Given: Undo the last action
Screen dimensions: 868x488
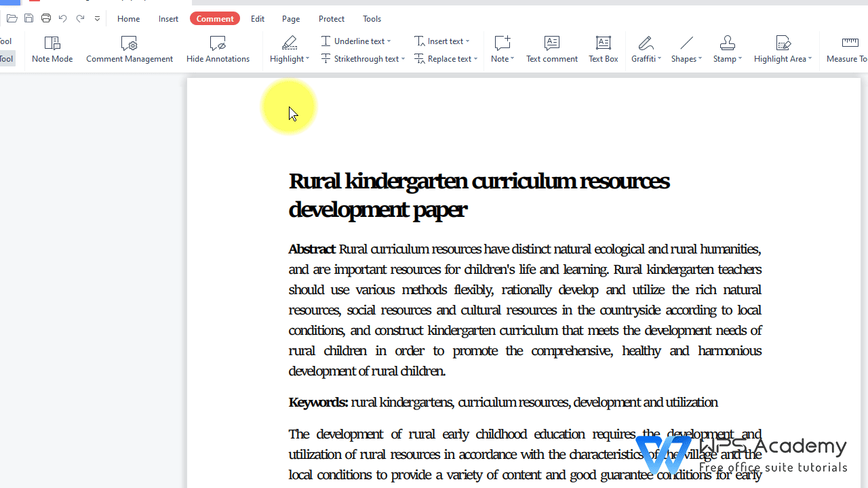Looking at the screenshot, I should click(x=62, y=18).
